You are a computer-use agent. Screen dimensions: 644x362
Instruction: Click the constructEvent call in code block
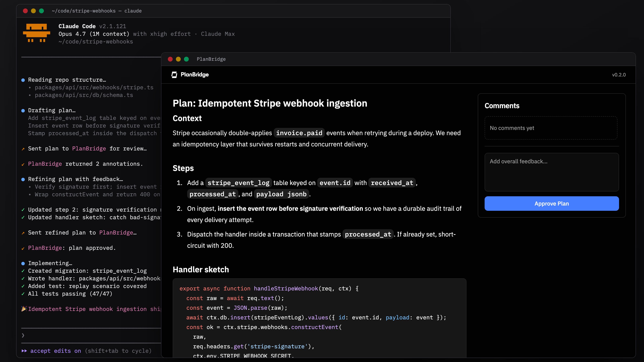click(315, 327)
